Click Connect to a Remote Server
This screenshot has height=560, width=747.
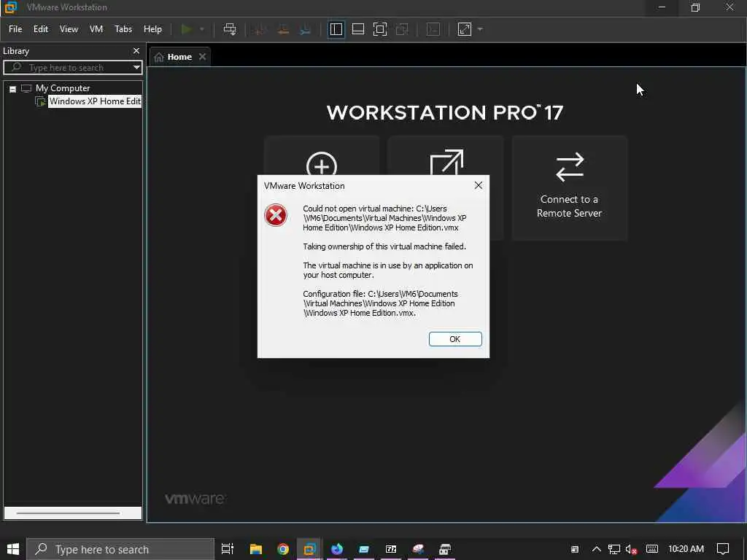tap(569, 187)
